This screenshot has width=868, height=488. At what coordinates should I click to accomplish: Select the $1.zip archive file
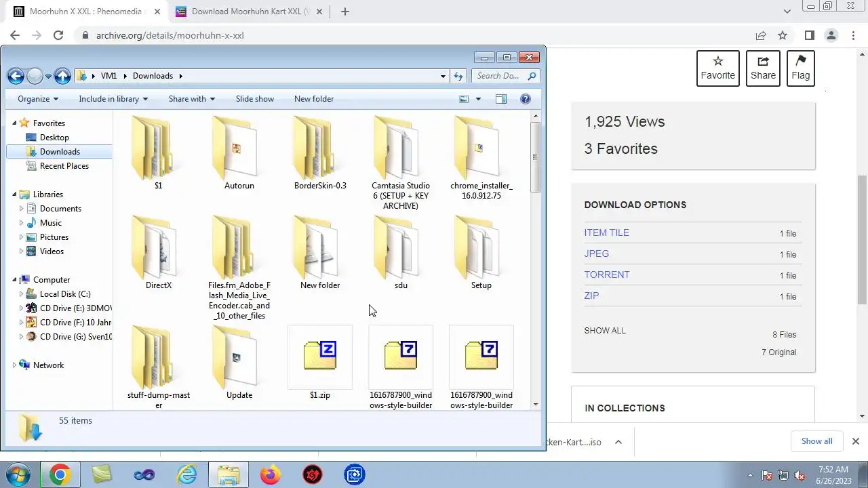click(320, 362)
